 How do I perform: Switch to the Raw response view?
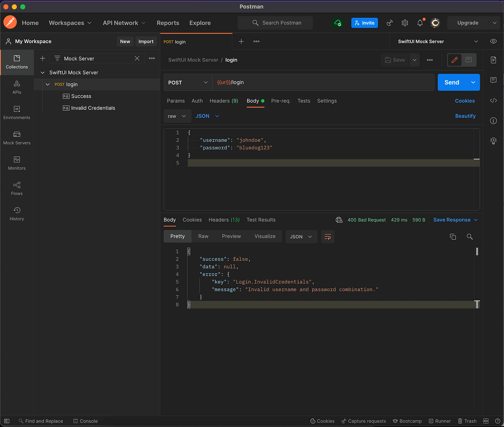point(203,236)
